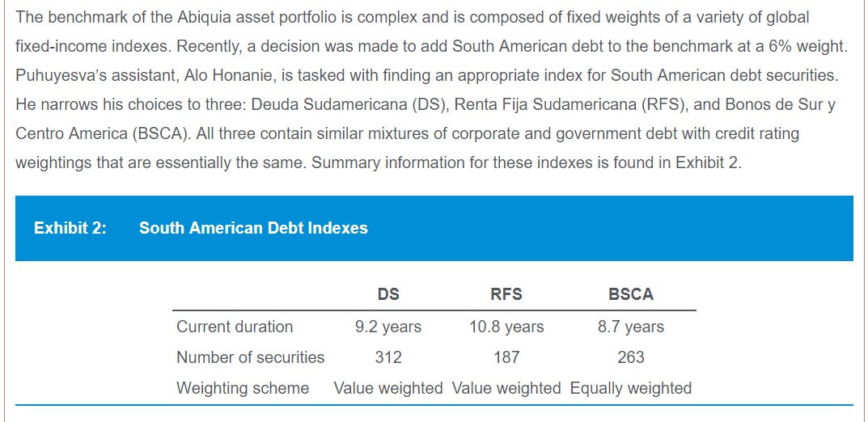Click the 8.7 years duration cell
The image size is (868, 422).
point(631,327)
